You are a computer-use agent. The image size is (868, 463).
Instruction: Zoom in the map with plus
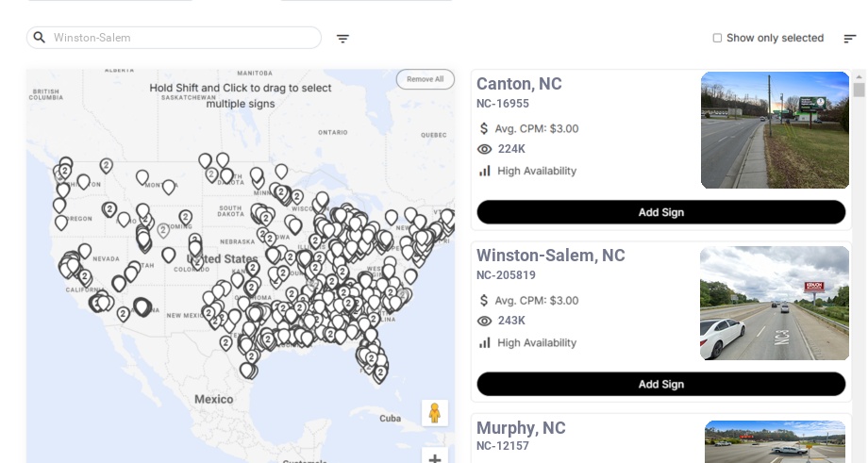435,458
